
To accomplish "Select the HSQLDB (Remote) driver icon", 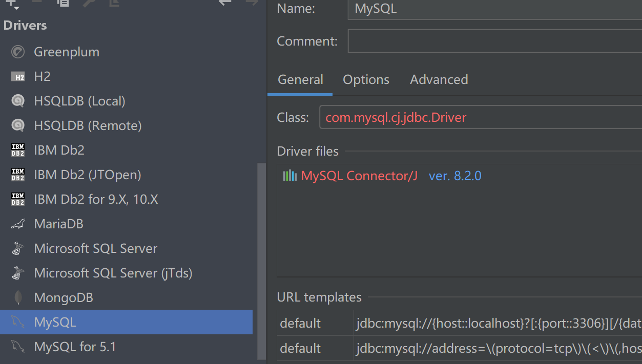I will (x=18, y=125).
